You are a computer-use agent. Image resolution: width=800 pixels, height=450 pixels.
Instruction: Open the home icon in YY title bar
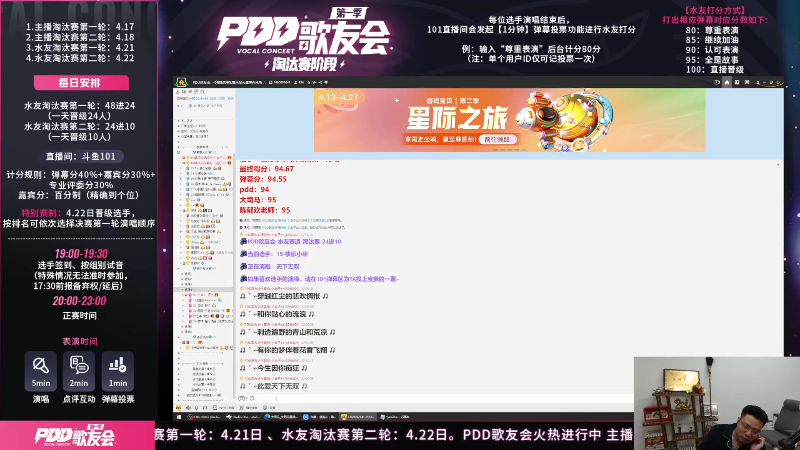(727, 82)
